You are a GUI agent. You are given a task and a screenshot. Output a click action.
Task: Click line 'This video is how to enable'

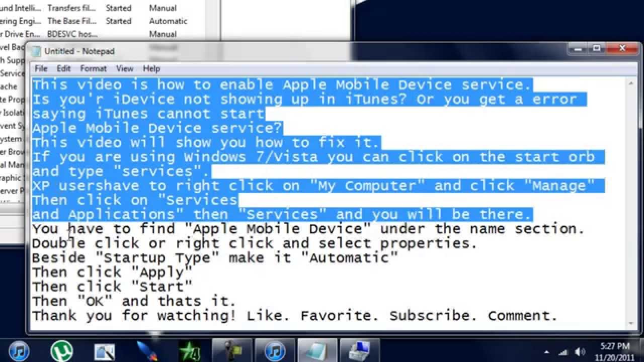coord(282,84)
